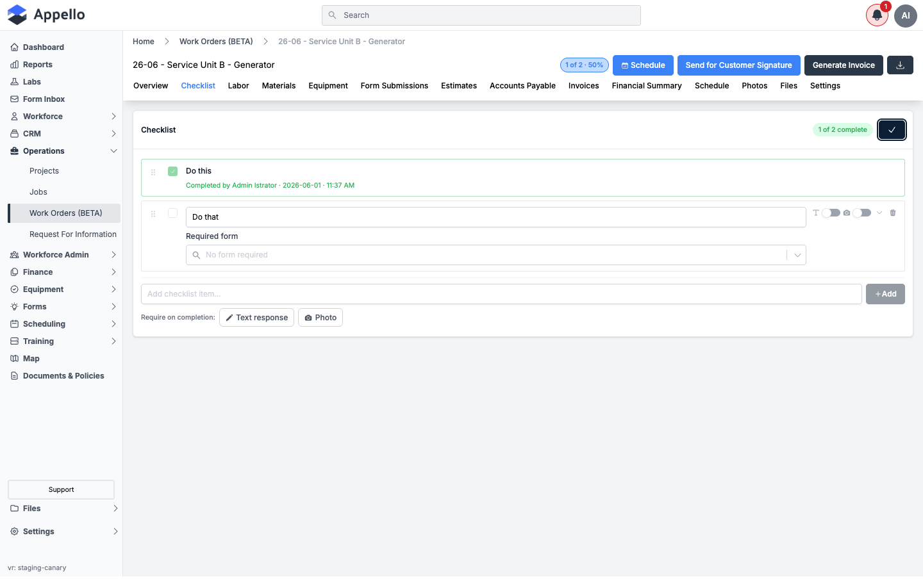Toggle 'Photo' require on completion
923x588 pixels.
pyautogui.click(x=320, y=318)
